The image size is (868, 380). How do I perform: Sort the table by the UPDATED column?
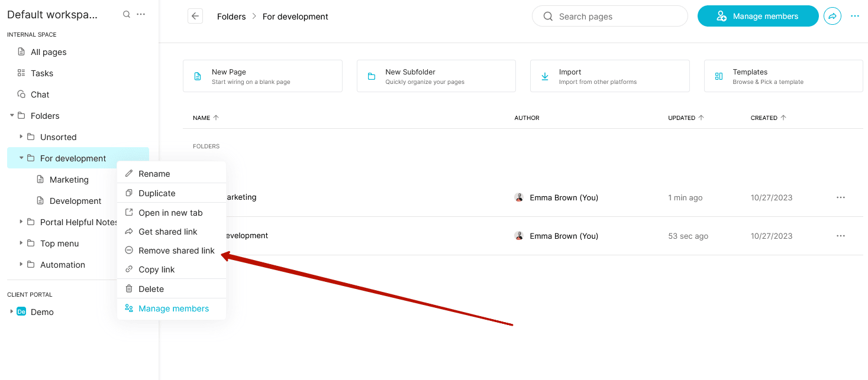pyautogui.click(x=686, y=118)
